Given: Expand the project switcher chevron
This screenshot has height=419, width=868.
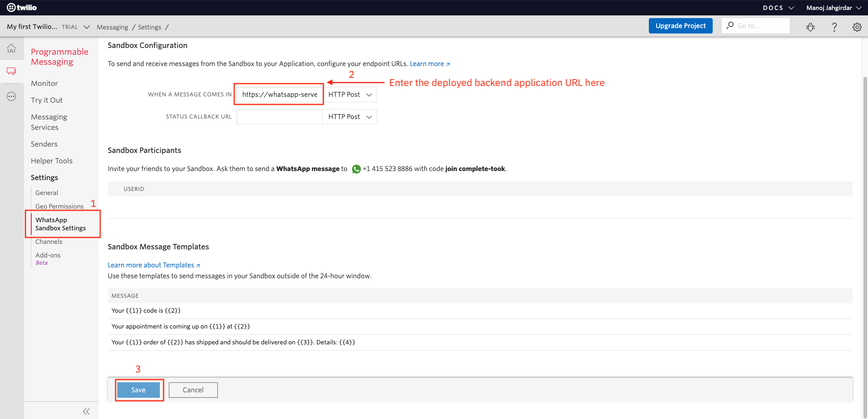Looking at the screenshot, I should 86,27.
